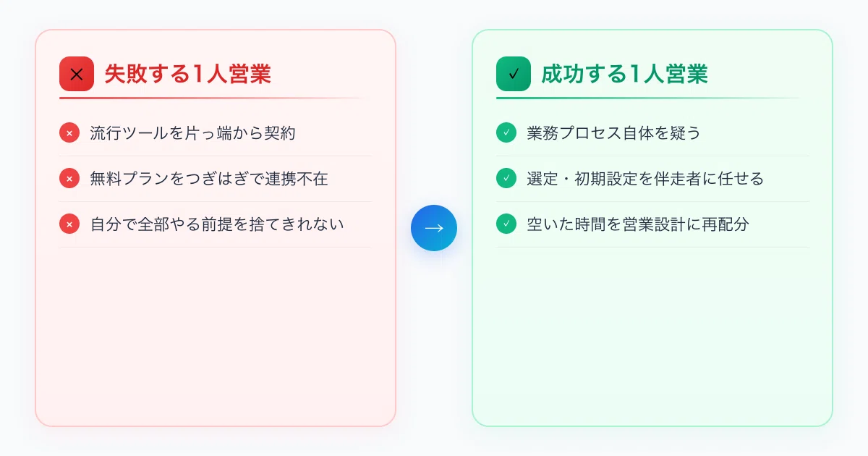Click the green check icon next to 空いた時間を営業設計に再配分

pos(506,224)
